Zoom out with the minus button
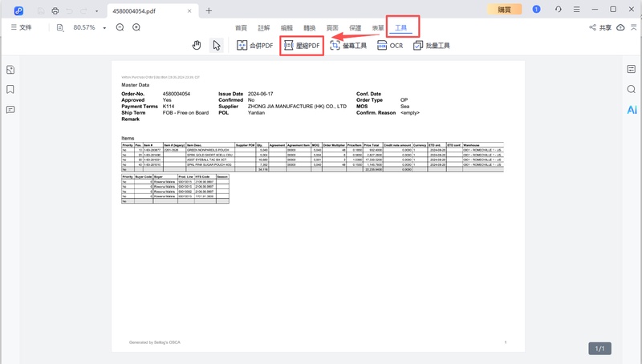The width and height of the screenshot is (642, 364). pos(120,27)
